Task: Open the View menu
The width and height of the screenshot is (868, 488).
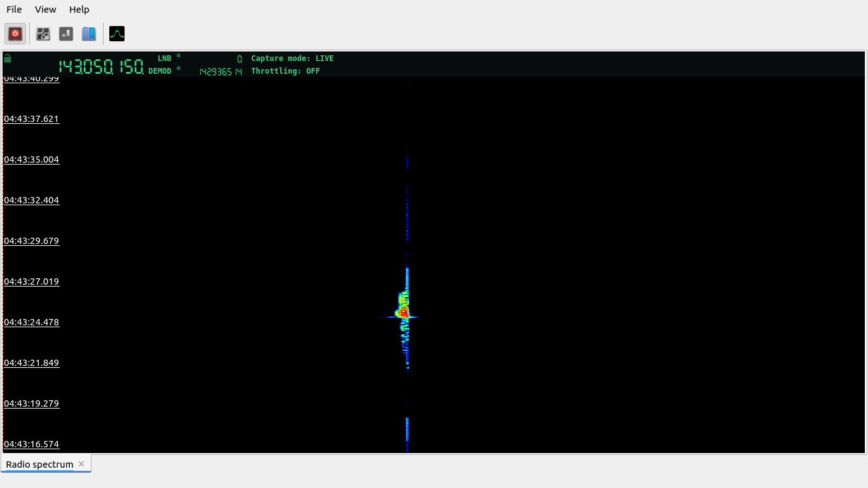Action: click(46, 10)
